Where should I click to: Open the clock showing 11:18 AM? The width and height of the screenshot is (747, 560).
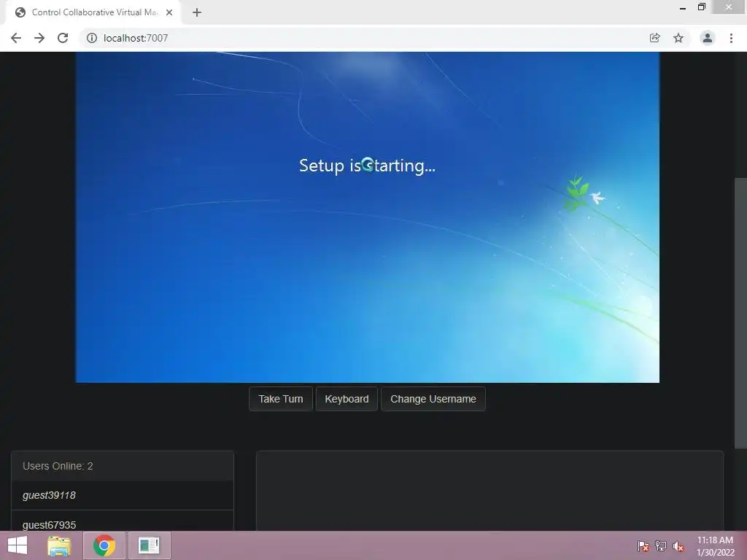pyautogui.click(x=715, y=546)
